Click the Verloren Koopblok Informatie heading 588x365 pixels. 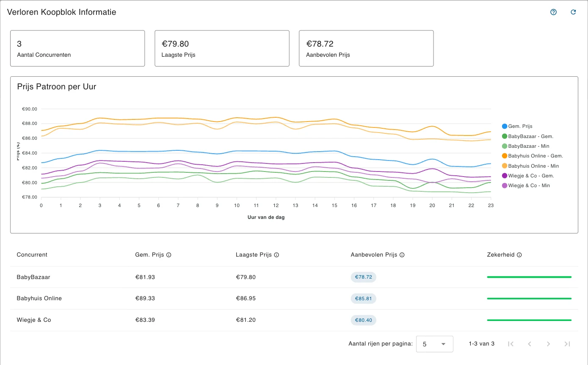coord(62,12)
